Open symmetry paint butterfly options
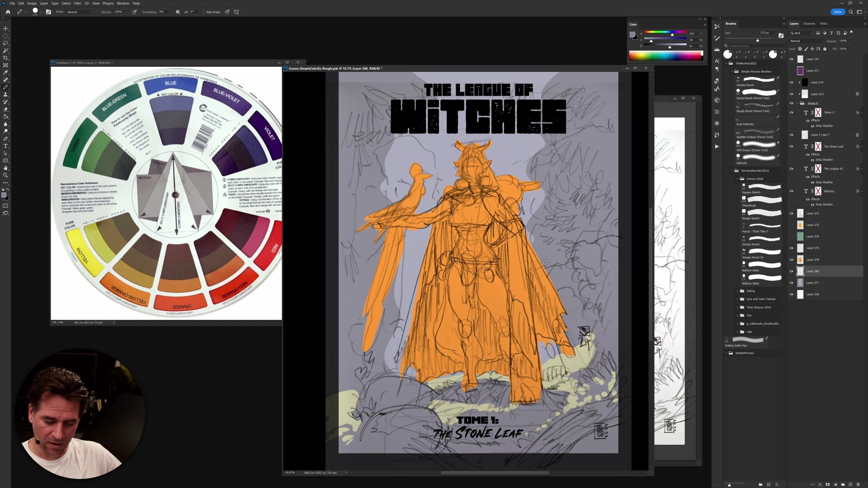The image size is (868, 488). pyautogui.click(x=236, y=12)
